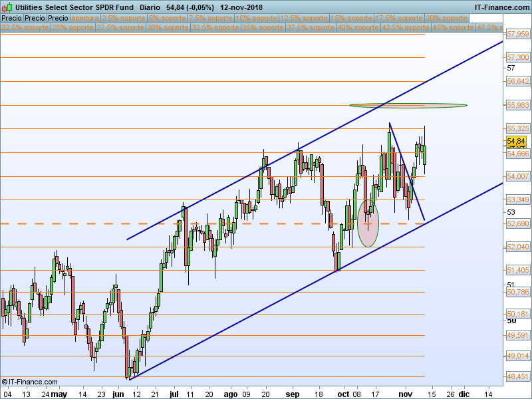Click the 54,007 price level tag
The image size is (532, 399).
tap(518, 176)
